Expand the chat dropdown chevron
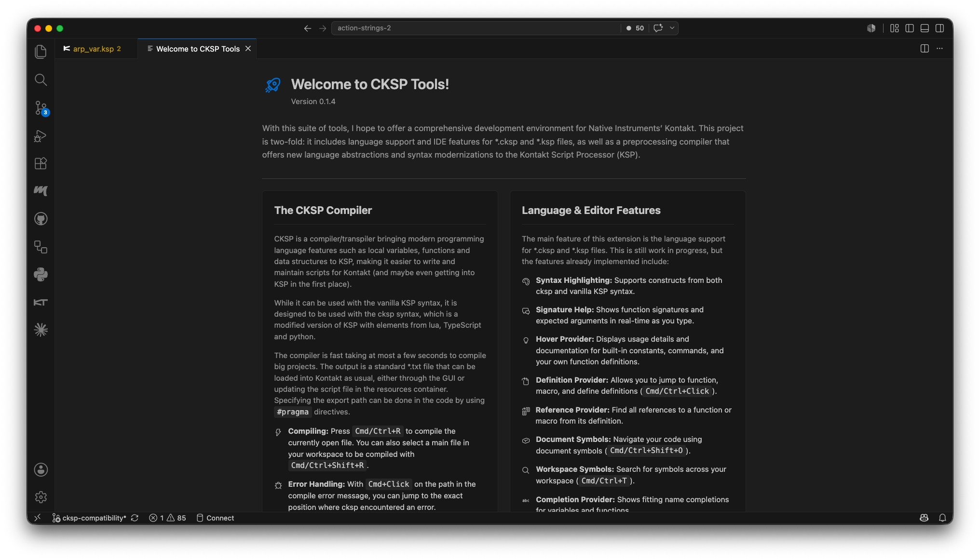 click(x=672, y=28)
